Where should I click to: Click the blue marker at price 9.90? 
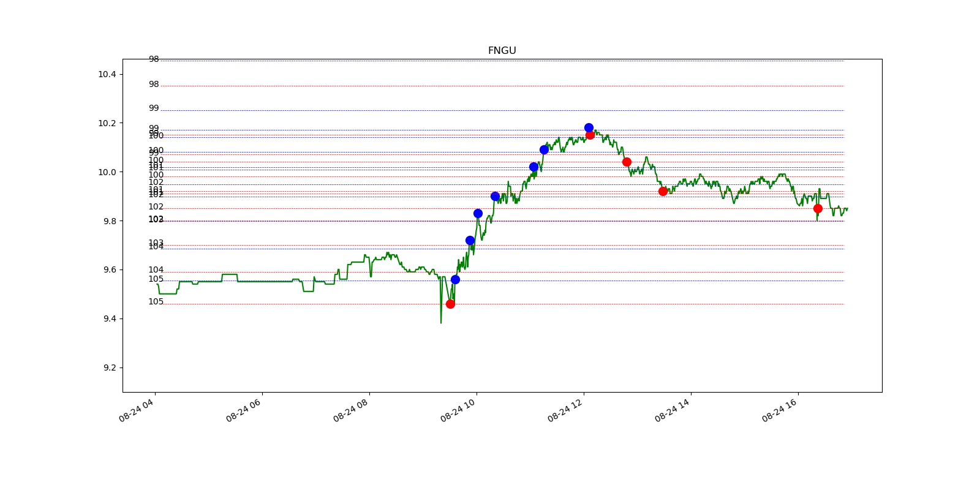(x=495, y=196)
